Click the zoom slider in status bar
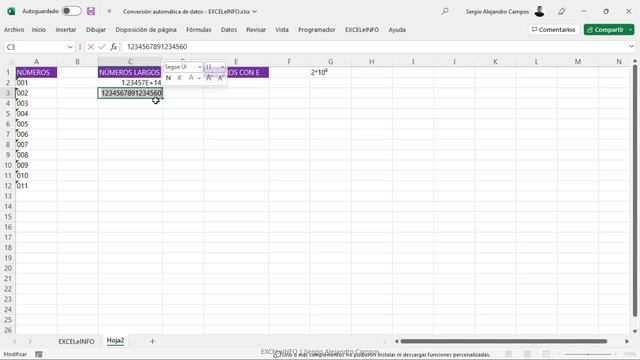The height and width of the screenshot is (360, 640). pyautogui.click(x=588, y=354)
